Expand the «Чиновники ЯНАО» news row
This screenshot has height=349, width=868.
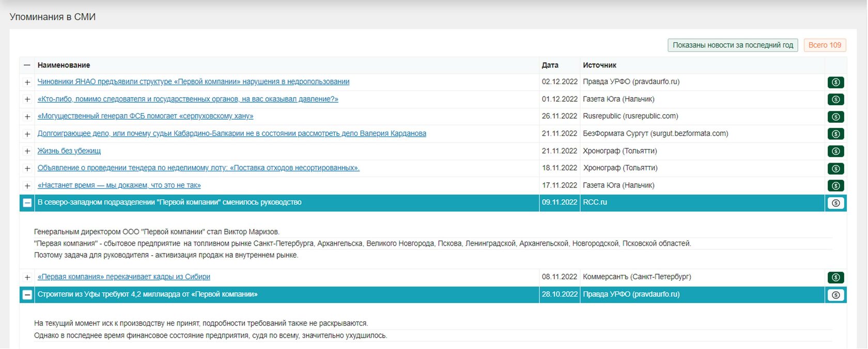[27, 82]
